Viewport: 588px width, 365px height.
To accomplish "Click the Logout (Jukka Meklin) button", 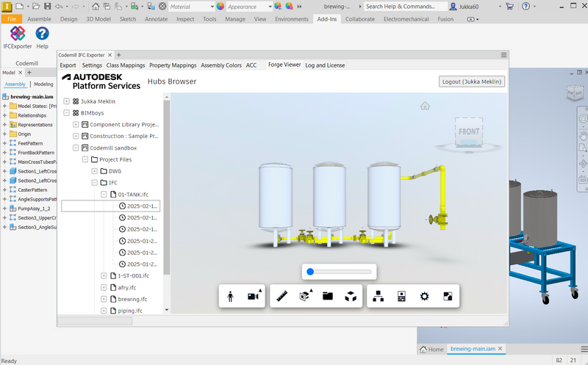I will pos(471,82).
